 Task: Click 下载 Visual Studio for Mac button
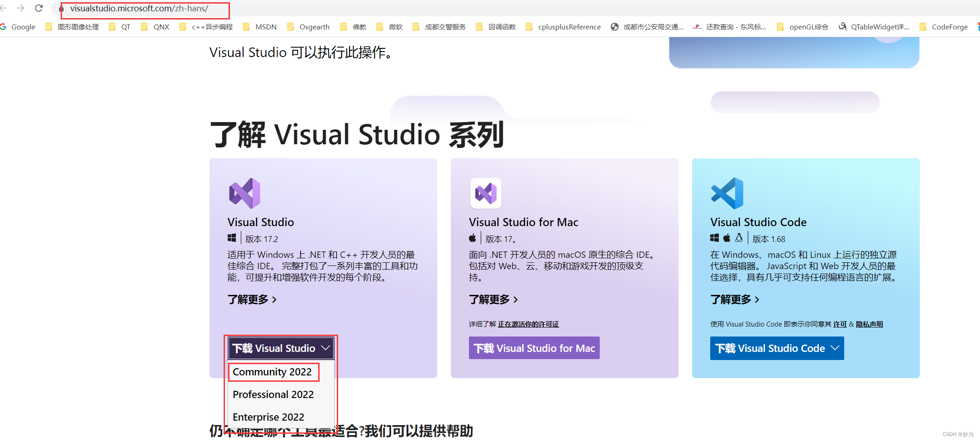click(x=534, y=348)
